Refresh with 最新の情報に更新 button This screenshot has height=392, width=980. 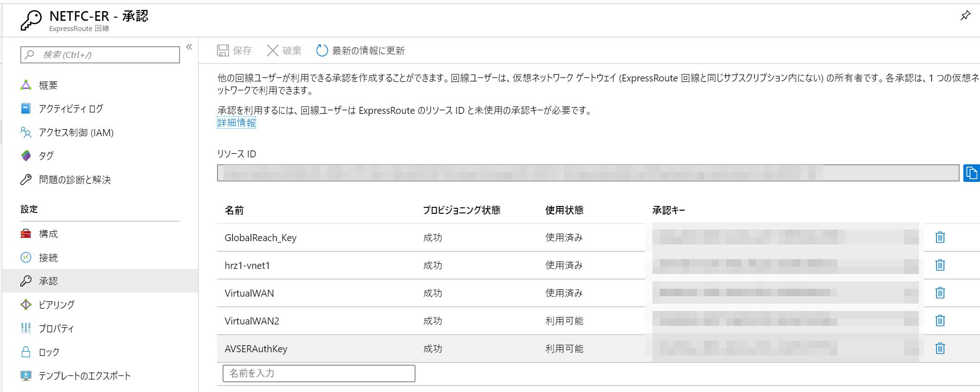coord(360,50)
